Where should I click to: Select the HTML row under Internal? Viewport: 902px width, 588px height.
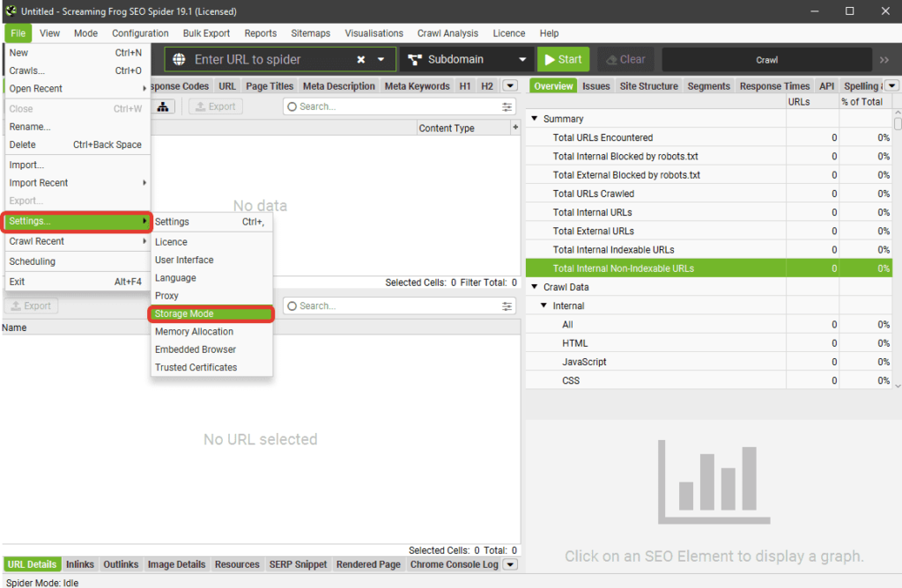tap(709, 343)
